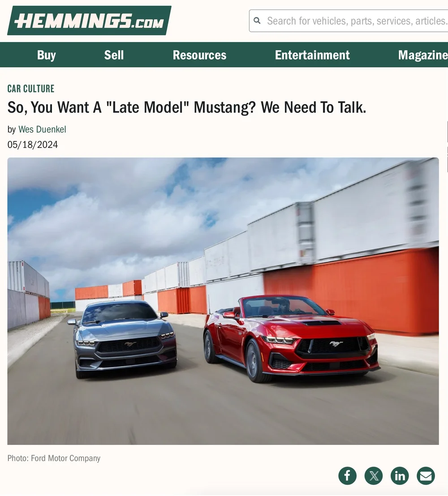Share article on LinkedIn

[400, 475]
